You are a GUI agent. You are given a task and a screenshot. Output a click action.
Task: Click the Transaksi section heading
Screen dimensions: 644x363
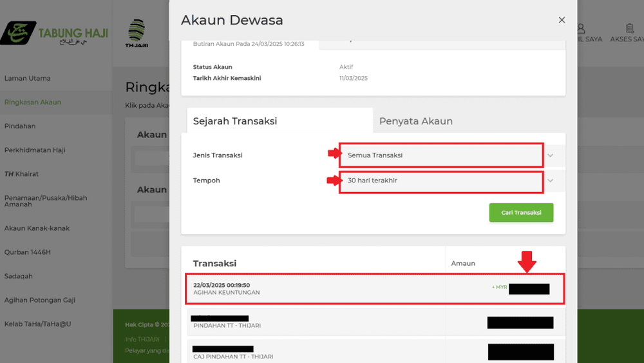coord(214,264)
